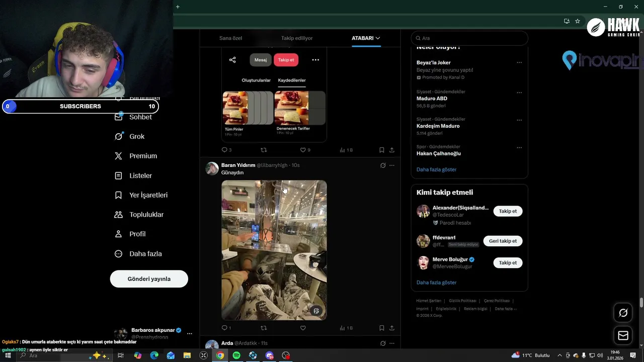This screenshot has height=362, width=644.
Task: Open the floating messages button
Action: pos(623,335)
